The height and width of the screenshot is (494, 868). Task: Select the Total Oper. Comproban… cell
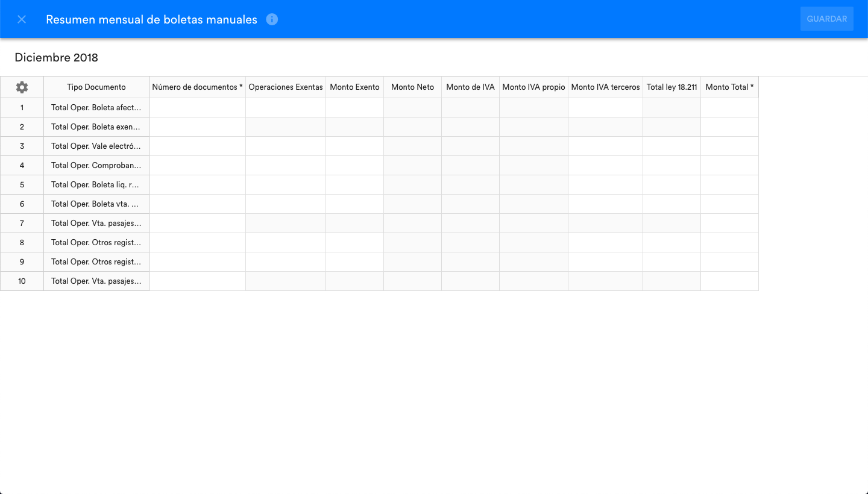pyautogui.click(x=96, y=166)
